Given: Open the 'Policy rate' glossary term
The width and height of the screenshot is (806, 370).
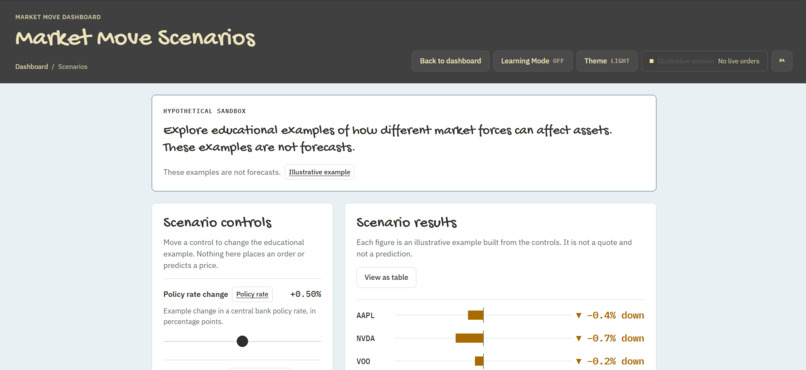Looking at the screenshot, I should pyautogui.click(x=252, y=294).
